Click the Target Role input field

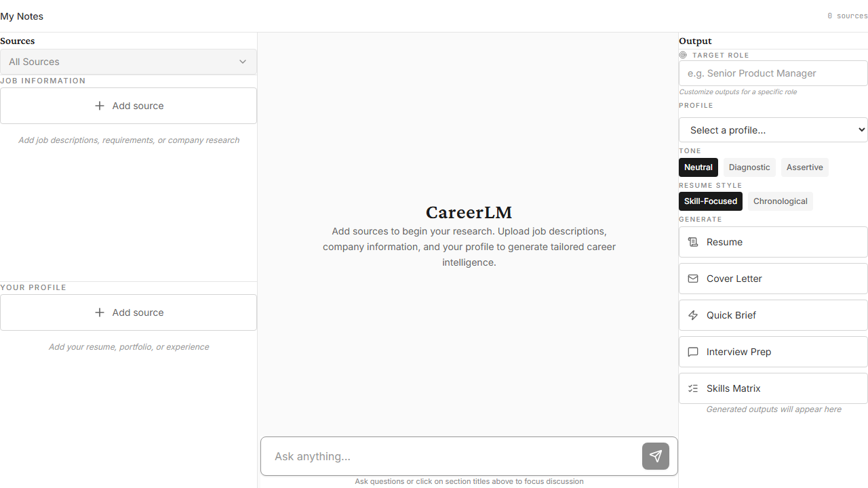coord(773,73)
